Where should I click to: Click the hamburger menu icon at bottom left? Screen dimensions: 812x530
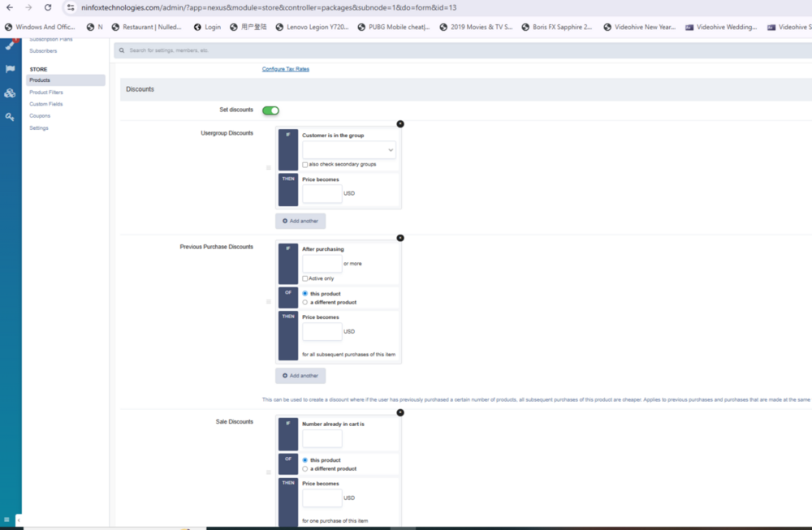(x=6, y=519)
